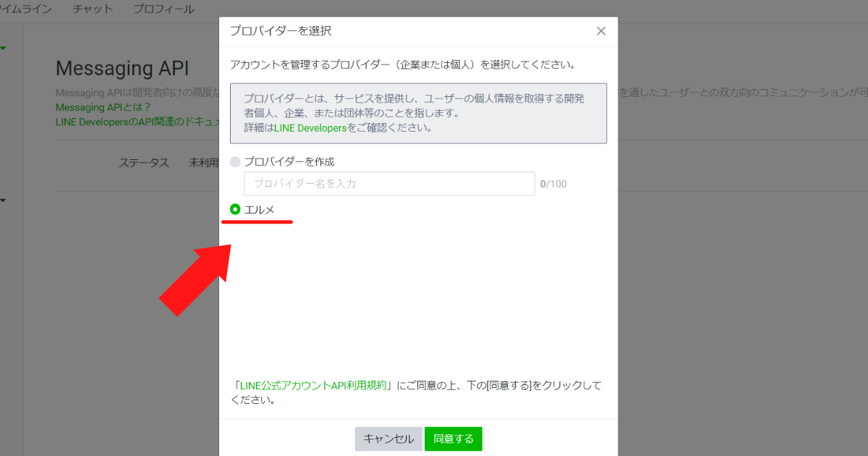Click the プロバイダー名を入力 input field
The image size is (868, 456).
(x=389, y=183)
